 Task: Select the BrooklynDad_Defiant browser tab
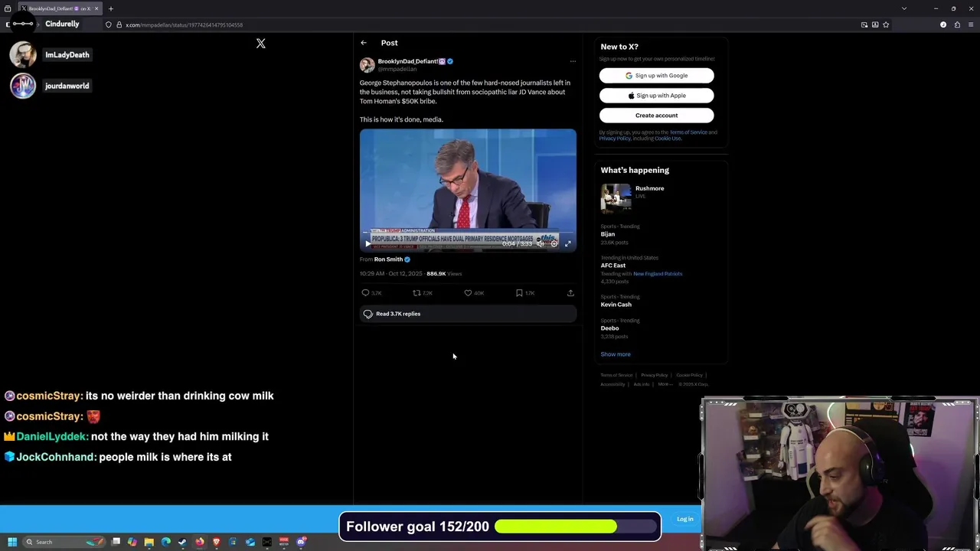point(60,8)
